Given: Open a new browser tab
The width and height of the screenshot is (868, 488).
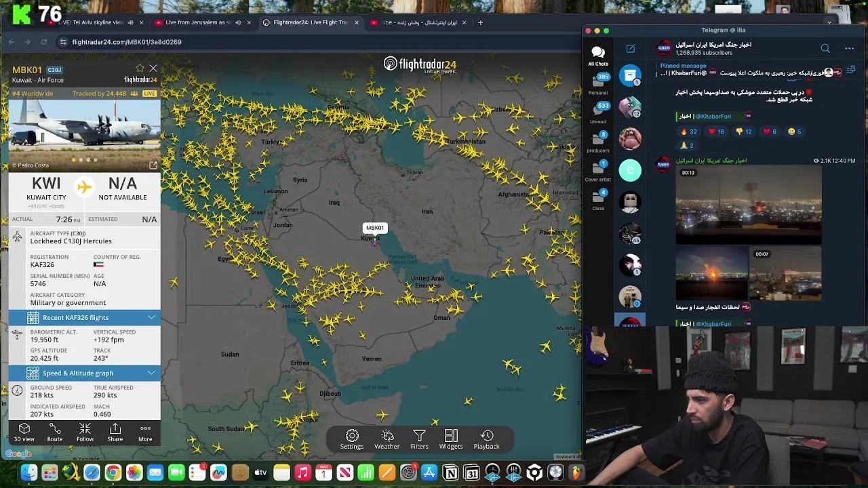Looking at the screenshot, I should [480, 22].
